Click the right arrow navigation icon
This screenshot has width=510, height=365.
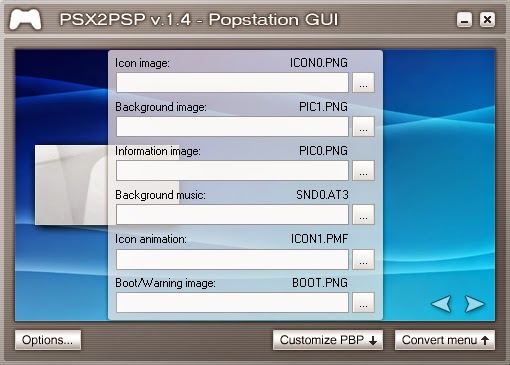click(x=475, y=304)
